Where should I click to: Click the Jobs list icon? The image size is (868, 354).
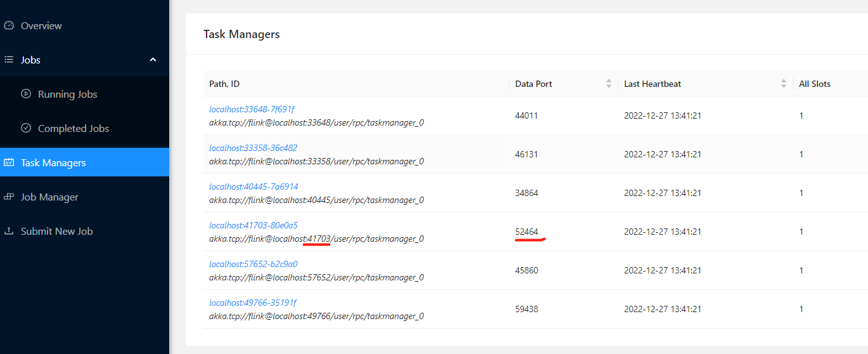coord(9,60)
